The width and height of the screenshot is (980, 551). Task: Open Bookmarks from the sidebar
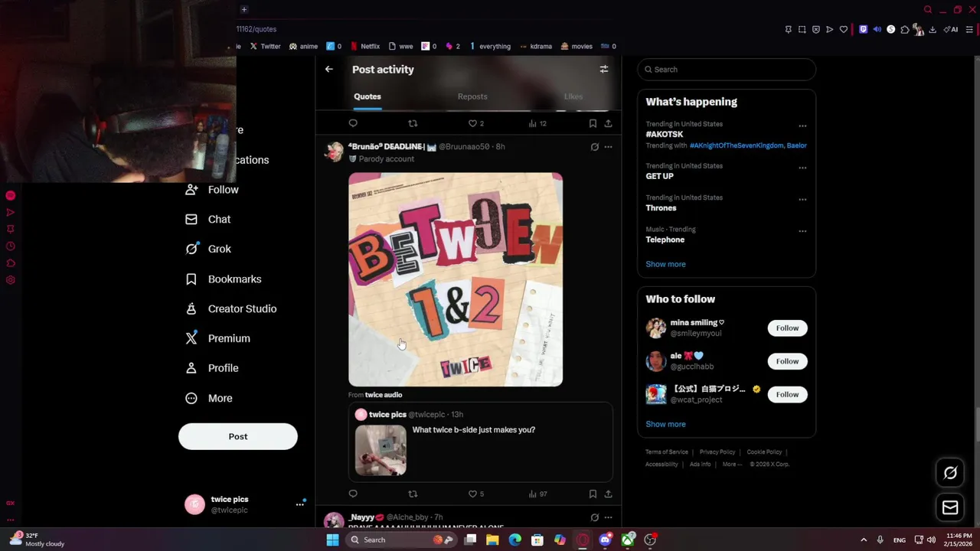tap(224, 279)
